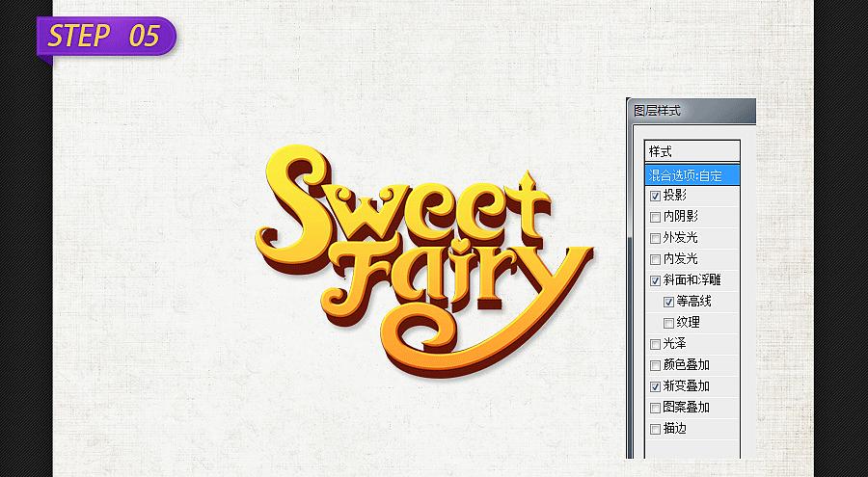Enable the 颜色叠加 (Color Overlay) checkbox
Screen dimensions: 868x477
(656, 365)
